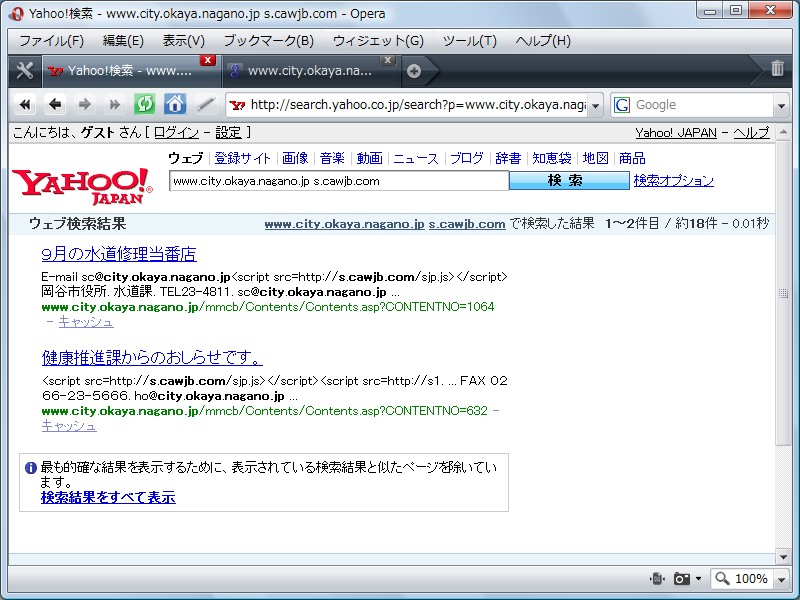Screen dimensions: 800x600
Task: Click the wand password icon
Action: tap(205, 105)
